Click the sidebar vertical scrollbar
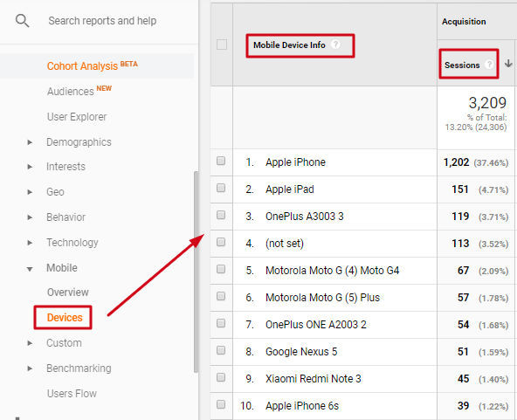The image size is (517, 420). [196, 272]
